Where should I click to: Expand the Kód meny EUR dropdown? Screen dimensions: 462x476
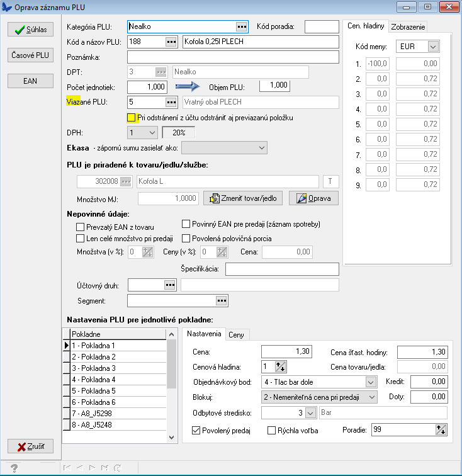[432, 47]
